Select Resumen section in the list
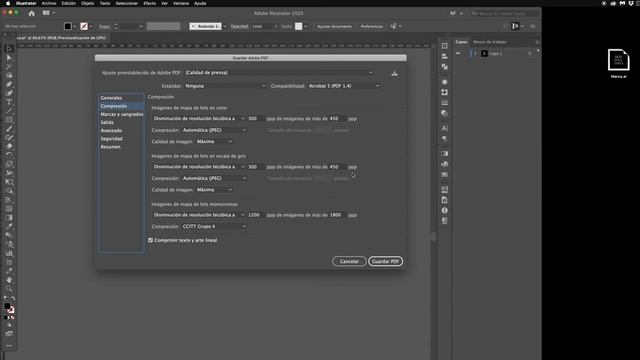The image size is (640, 360). pos(110,147)
